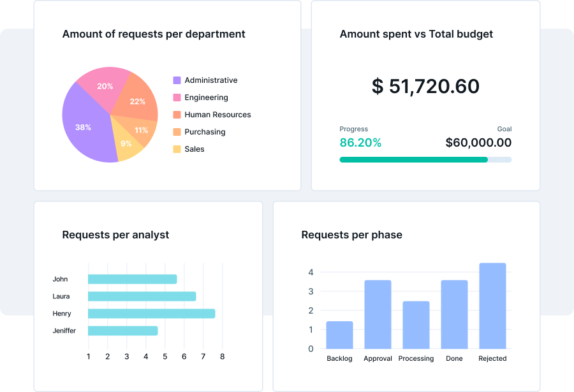This screenshot has width=574, height=392.
Task: Select the Backlog column bar
Action: point(339,335)
